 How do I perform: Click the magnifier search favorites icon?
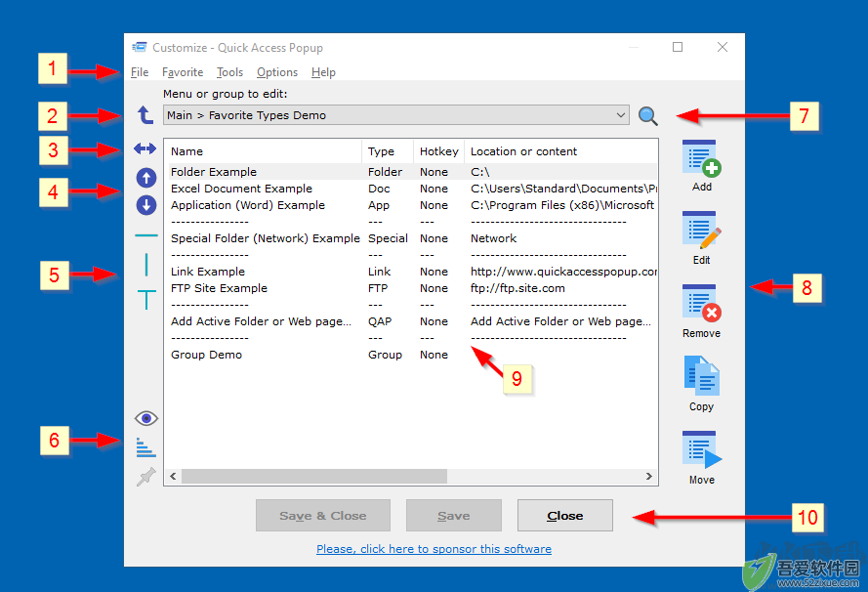pyautogui.click(x=647, y=115)
